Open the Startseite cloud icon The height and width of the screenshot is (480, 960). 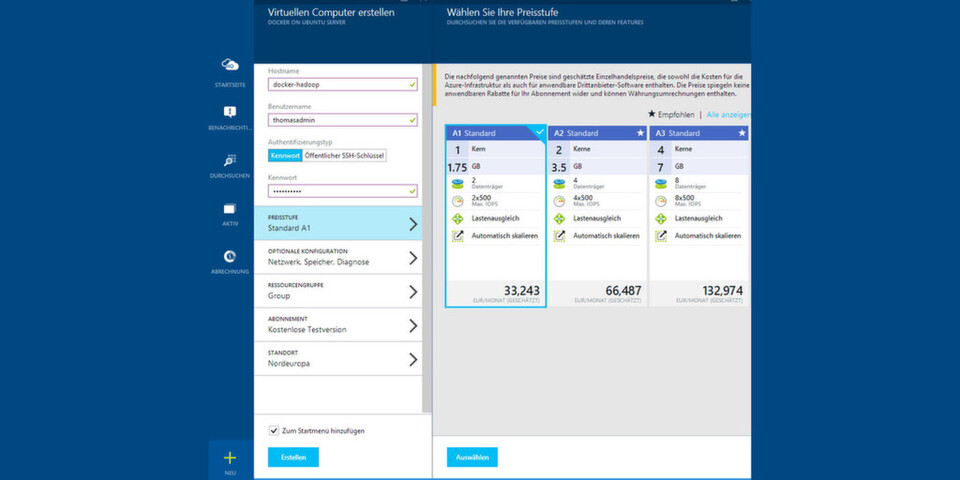click(230, 65)
